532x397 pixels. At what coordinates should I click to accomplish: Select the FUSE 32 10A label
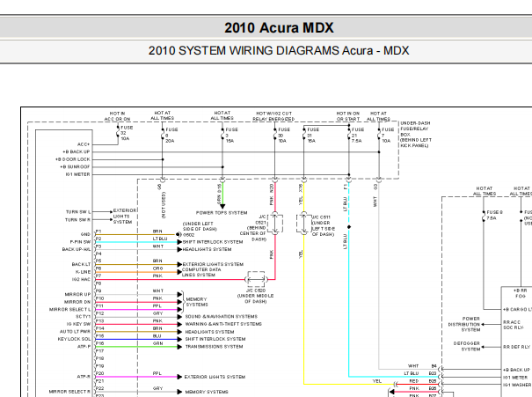click(127, 133)
